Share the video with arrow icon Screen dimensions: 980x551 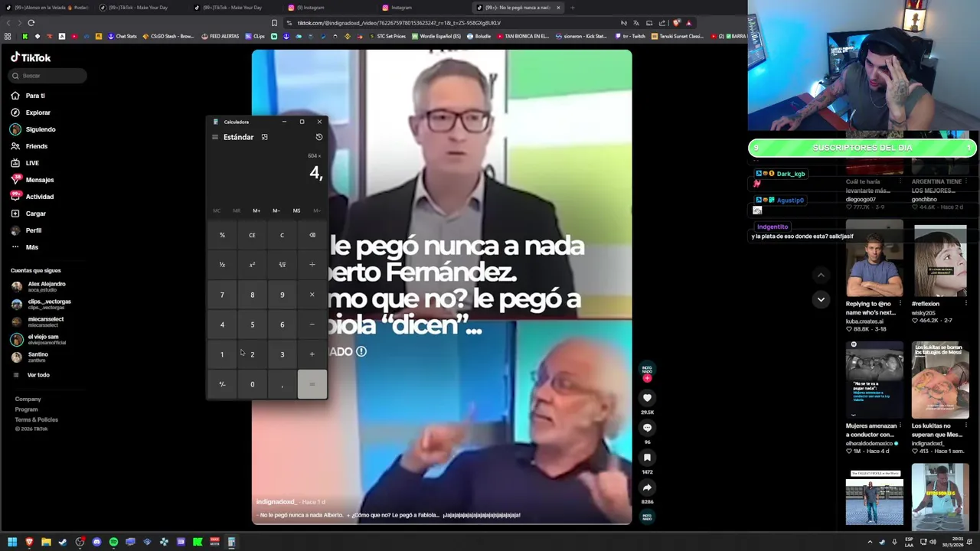[647, 487]
